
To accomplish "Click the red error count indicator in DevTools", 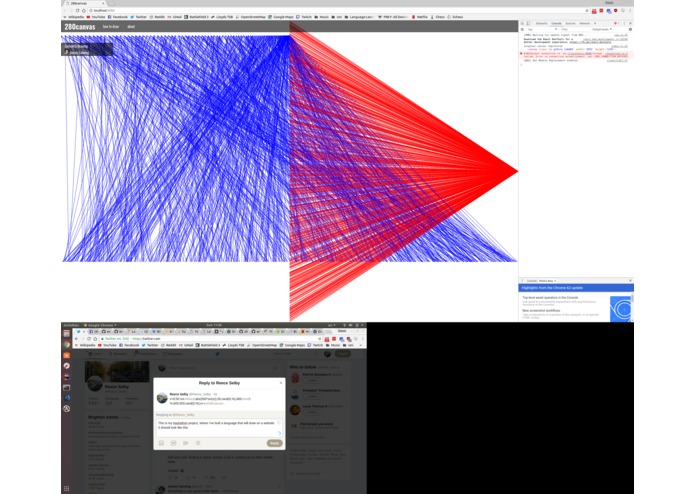I will (616, 23).
